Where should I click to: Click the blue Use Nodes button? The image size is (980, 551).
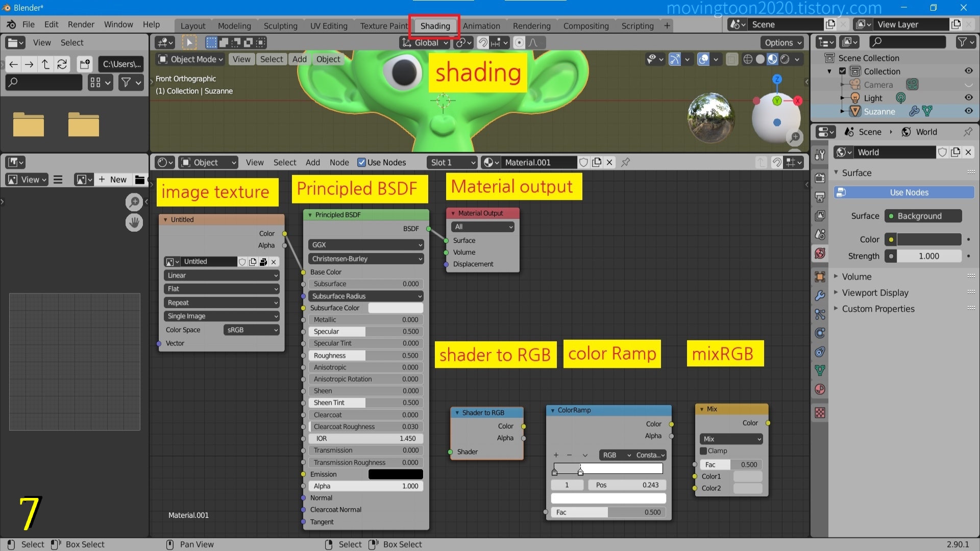click(x=904, y=192)
